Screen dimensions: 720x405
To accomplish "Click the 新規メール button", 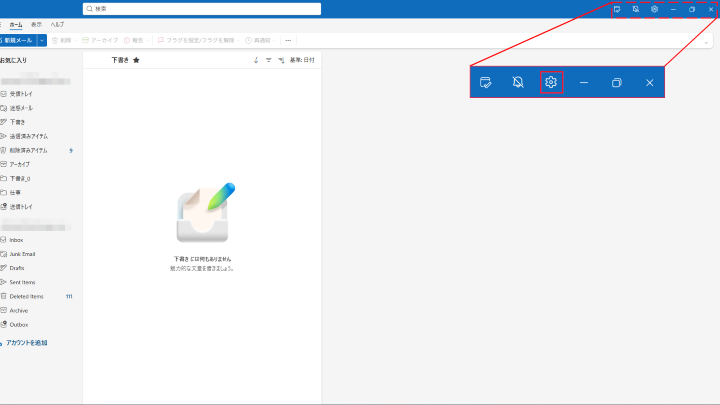I will click(x=18, y=40).
